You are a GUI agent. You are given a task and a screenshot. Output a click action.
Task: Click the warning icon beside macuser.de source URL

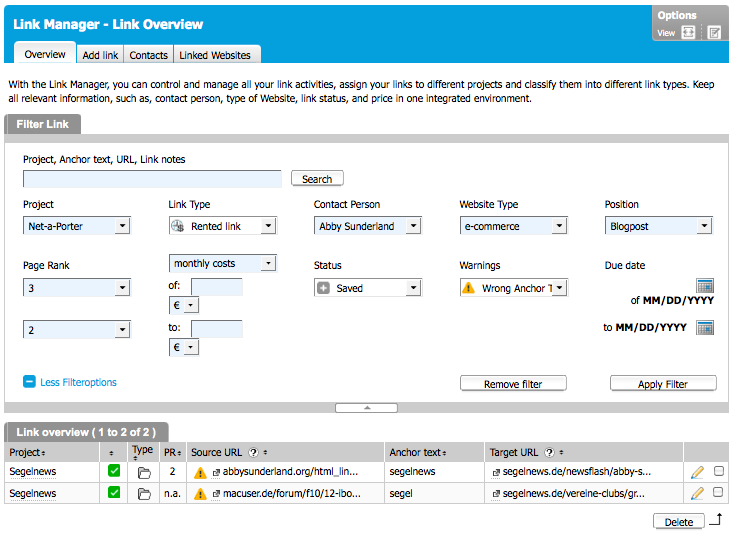coord(200,493)
